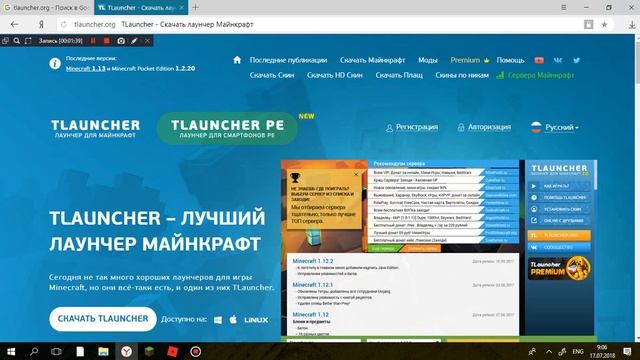Open Windows taskbar search
Screen dimensions: 640x360
34,351
